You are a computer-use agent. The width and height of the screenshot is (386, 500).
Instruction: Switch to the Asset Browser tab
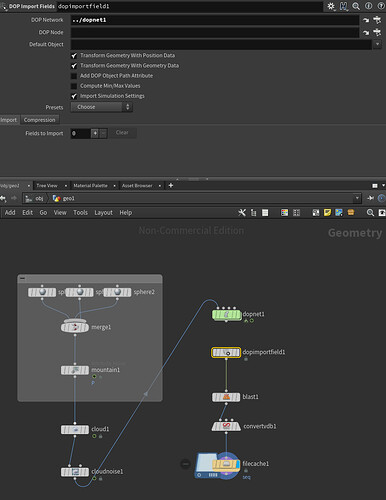(137, 186)
